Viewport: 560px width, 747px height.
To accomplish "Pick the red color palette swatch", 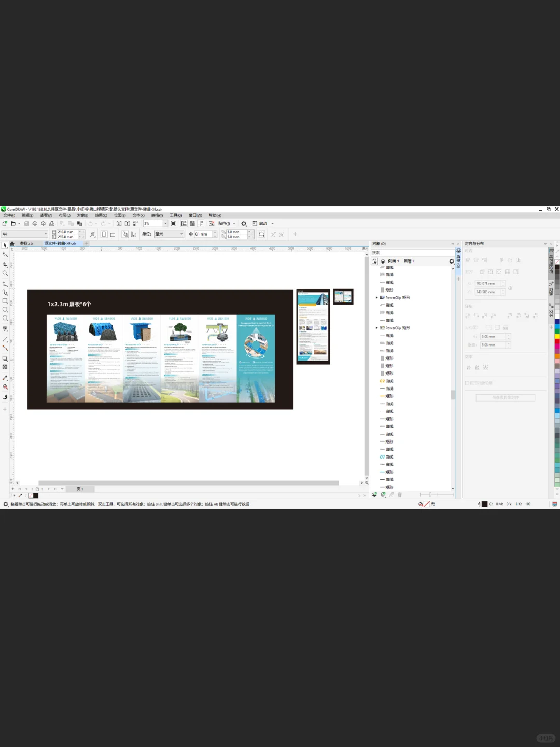I will [x=557, y=342].
